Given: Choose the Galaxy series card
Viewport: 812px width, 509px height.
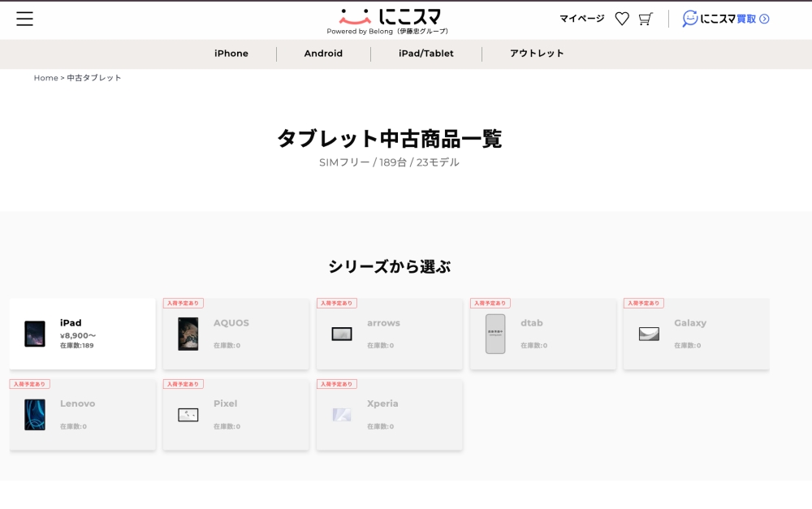Looking at the screenshot, I should [696, 334].
